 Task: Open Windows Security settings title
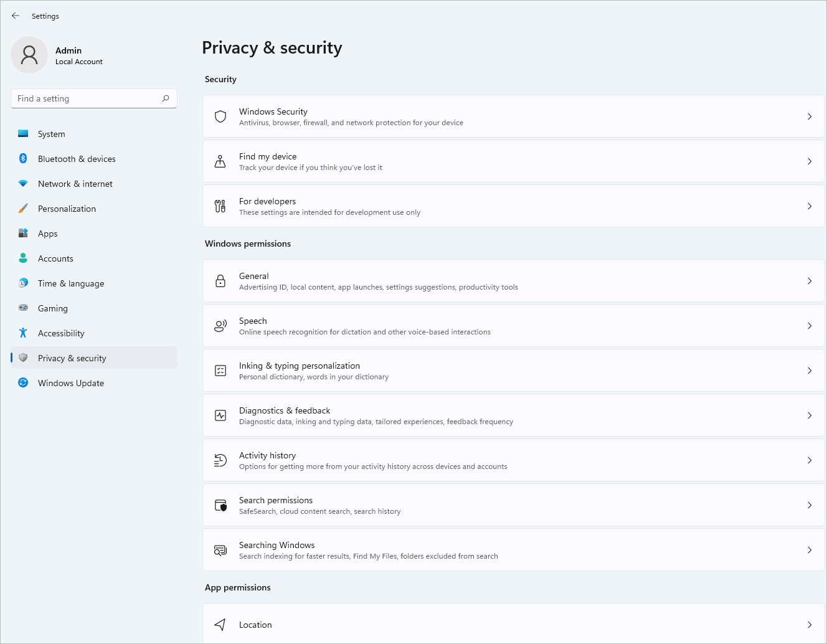coord(273,111)
